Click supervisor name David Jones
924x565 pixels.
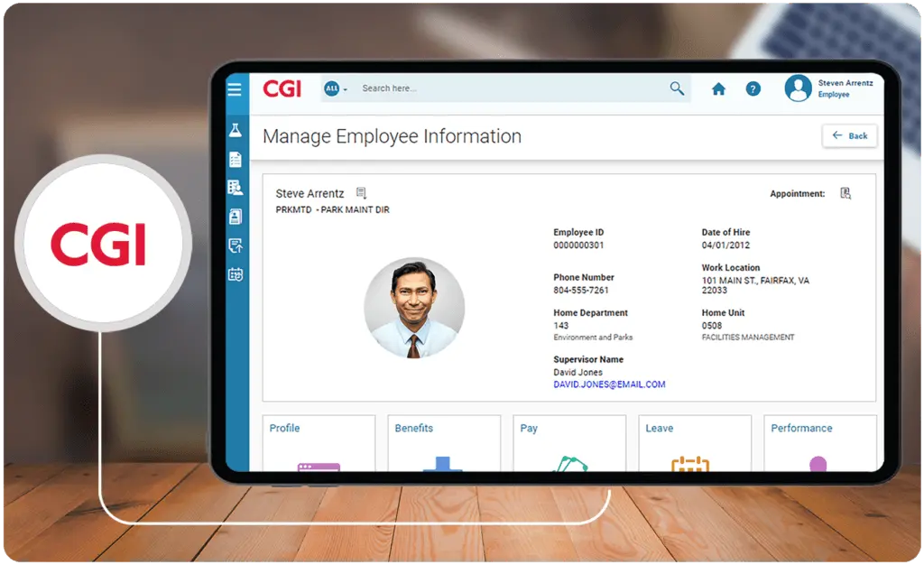click(x=577, y=373)
